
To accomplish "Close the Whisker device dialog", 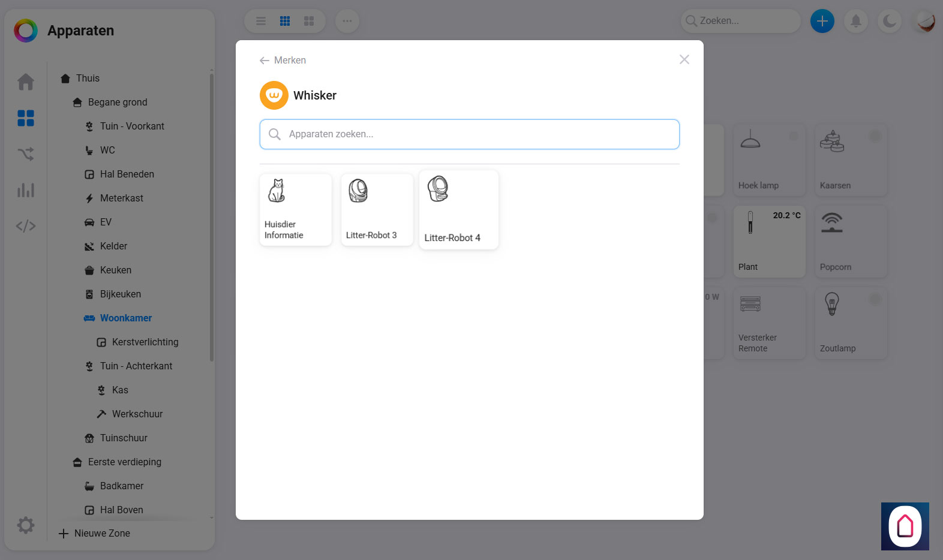I will (684, 59).
